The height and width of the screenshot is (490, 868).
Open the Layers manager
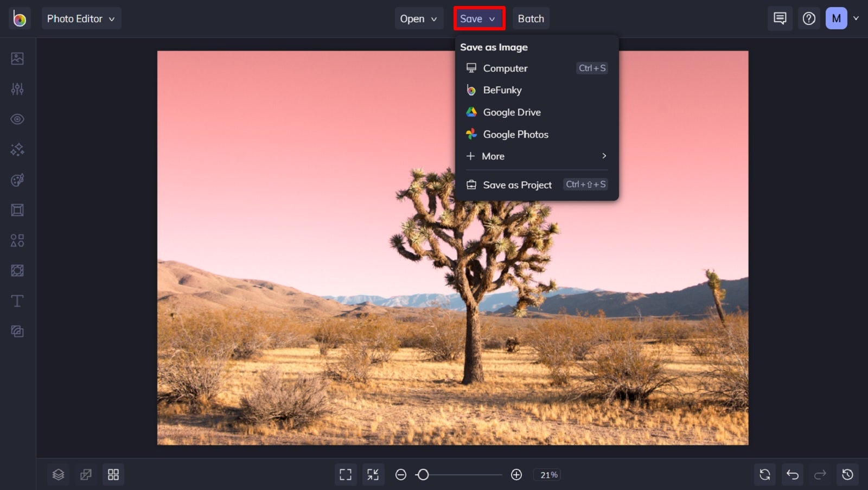(58, 474)
